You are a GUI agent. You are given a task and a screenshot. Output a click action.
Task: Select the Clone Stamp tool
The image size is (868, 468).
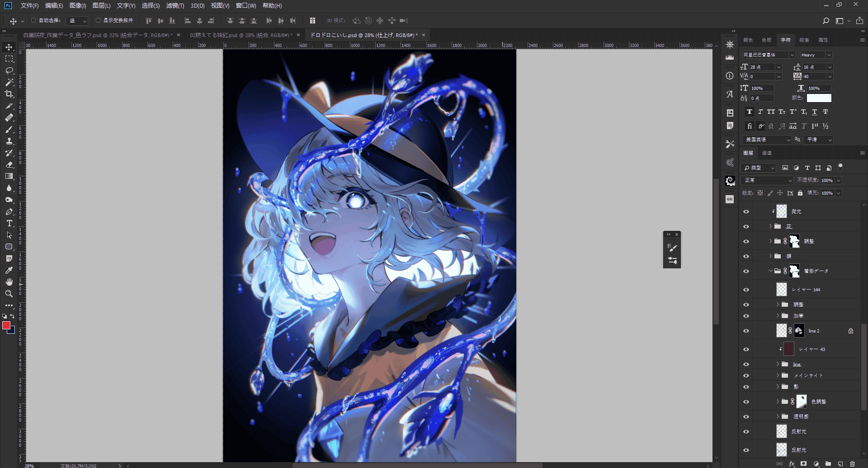click(9, 141)
